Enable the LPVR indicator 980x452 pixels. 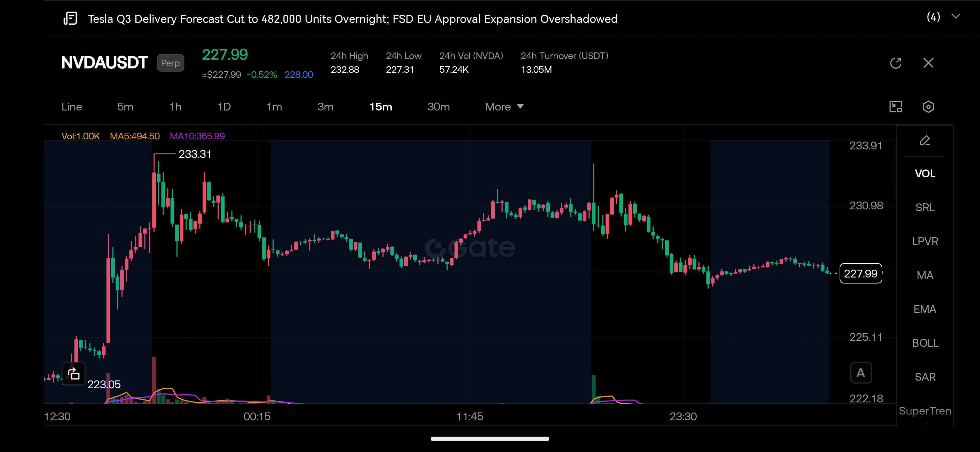(x=925, y=241)
